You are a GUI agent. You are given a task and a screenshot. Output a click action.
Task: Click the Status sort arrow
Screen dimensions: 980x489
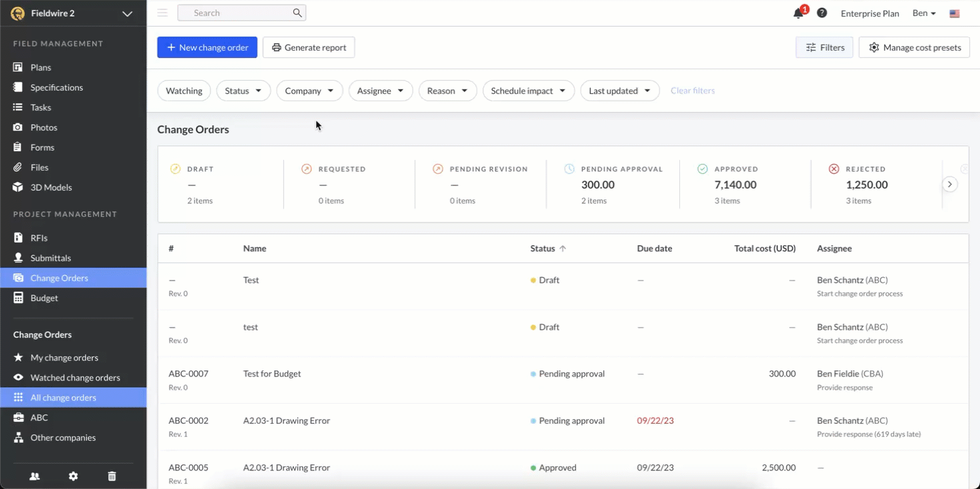563,248
